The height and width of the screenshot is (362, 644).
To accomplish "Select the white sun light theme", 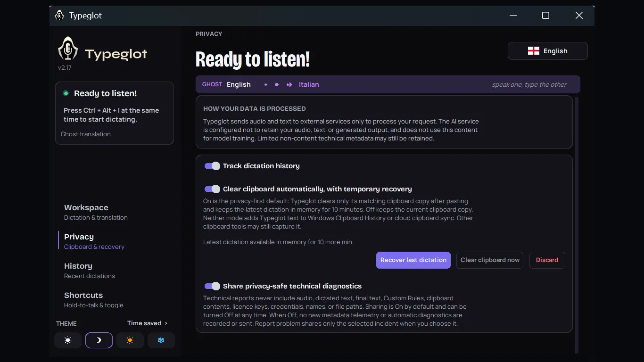I will click(68, 340).
